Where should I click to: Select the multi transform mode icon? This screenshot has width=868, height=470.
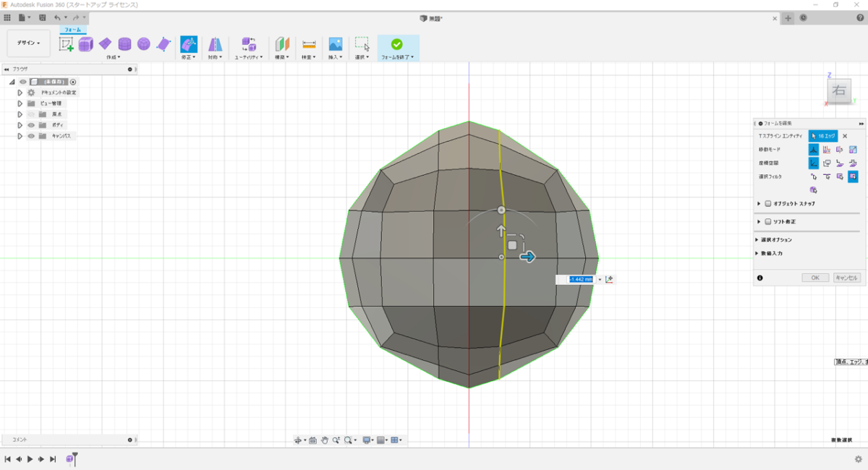pyautogui.click(x=813, y=150)
